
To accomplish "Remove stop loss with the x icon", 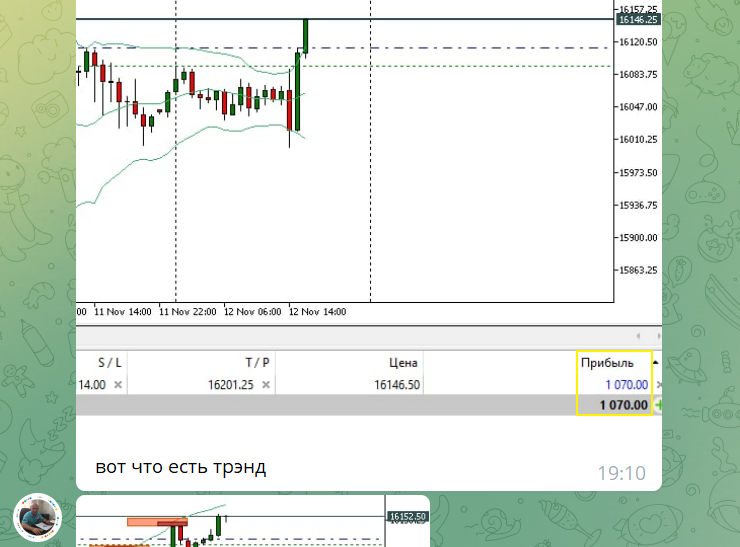I will coord(118,385).
